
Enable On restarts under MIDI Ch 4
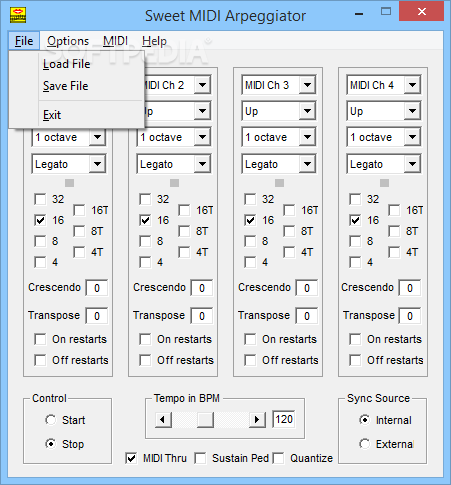point(355,339)
